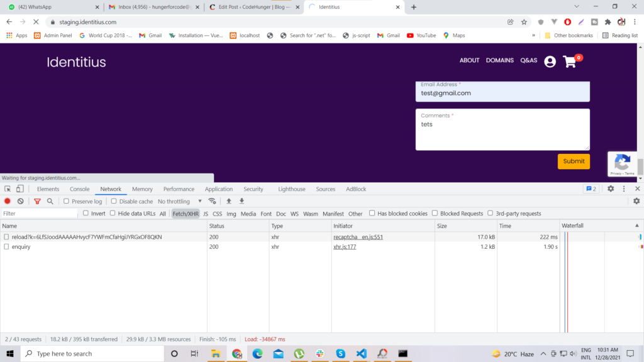This screenshot has height=362, width=644.
Task: Toggle the network filter funnel icon
Action: tap(37, 201)
